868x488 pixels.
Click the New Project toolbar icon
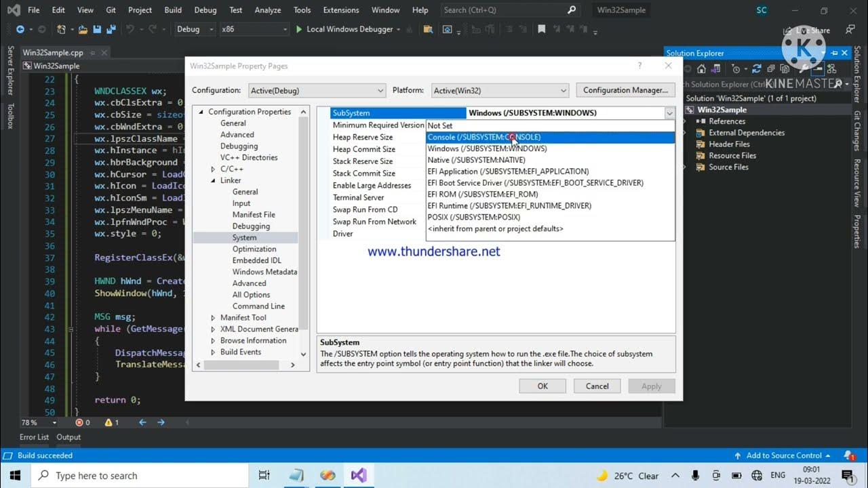click(x=61, y=29)
